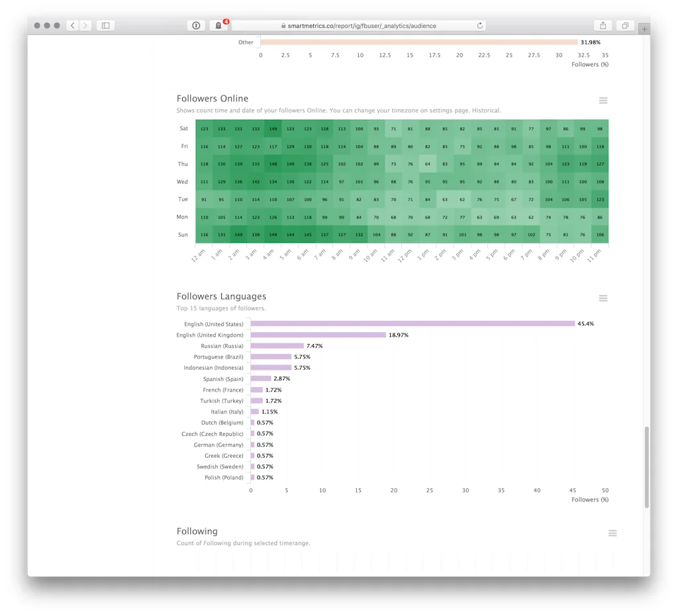Open the Safari tab overview icon
This screenshot has height=616, width=678.
click(624, 25)
